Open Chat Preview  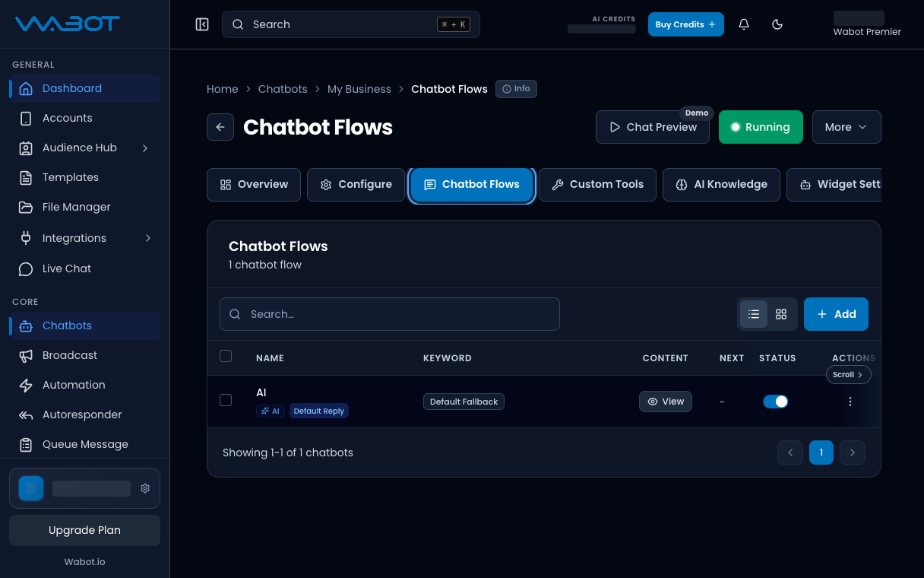pos(653,127)
